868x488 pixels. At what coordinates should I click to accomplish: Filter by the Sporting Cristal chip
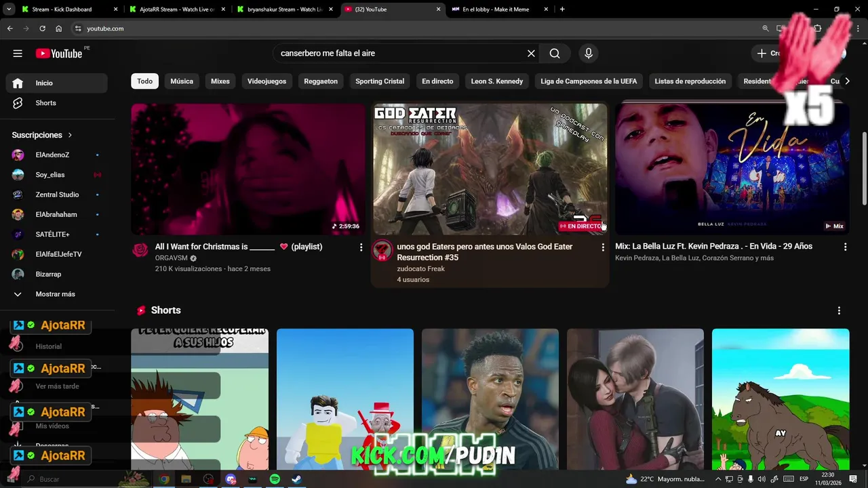pyautogui.click(x=380, y=81)
